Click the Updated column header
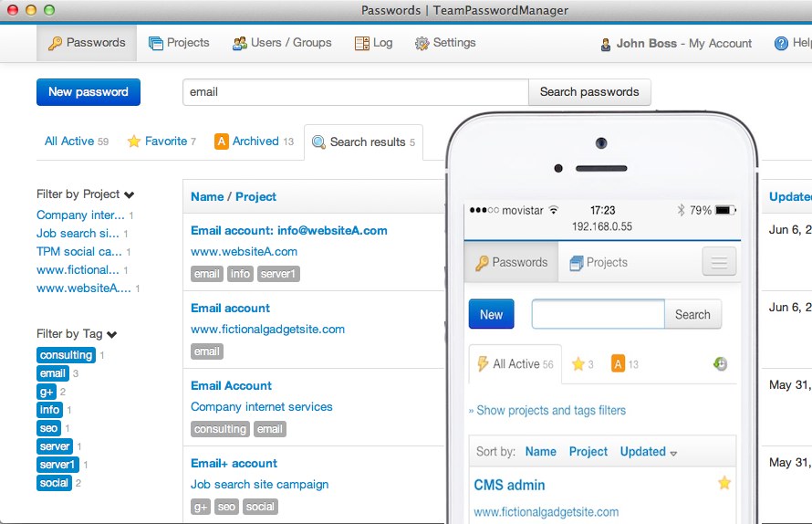812x524 pixels. click(790, 197)
